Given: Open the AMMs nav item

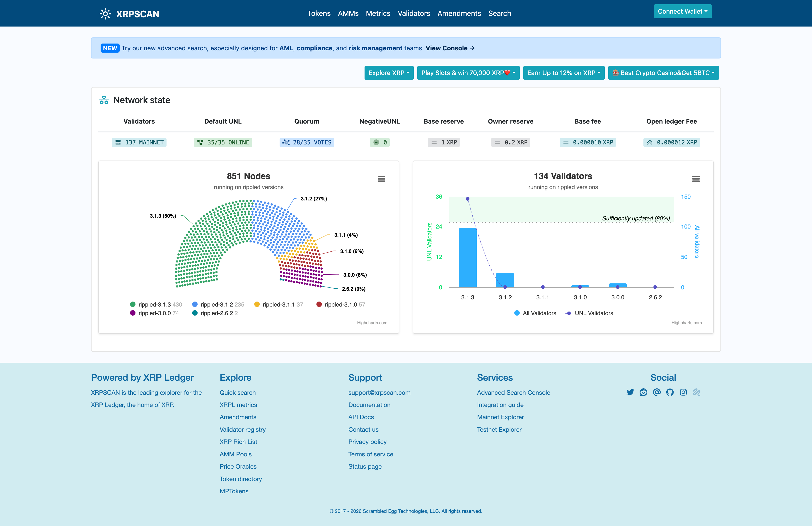Looking at the screenshot, I should click(348, 13).
